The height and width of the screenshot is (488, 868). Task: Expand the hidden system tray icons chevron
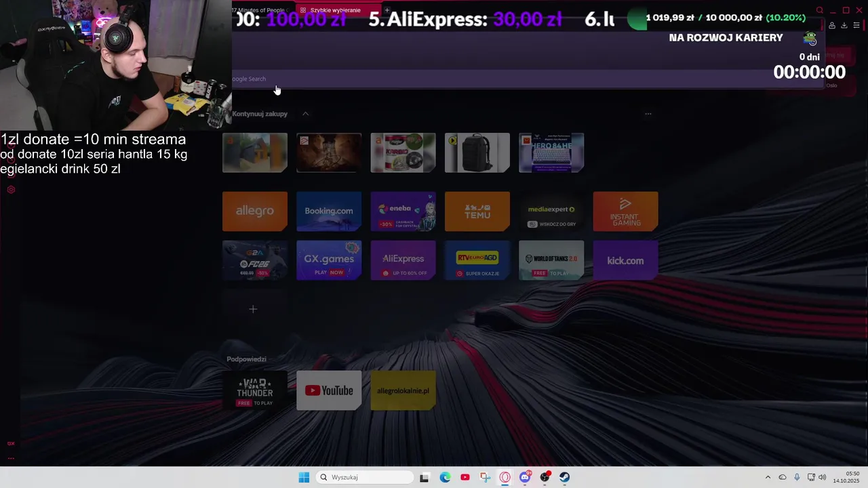(x=768, y=477)
